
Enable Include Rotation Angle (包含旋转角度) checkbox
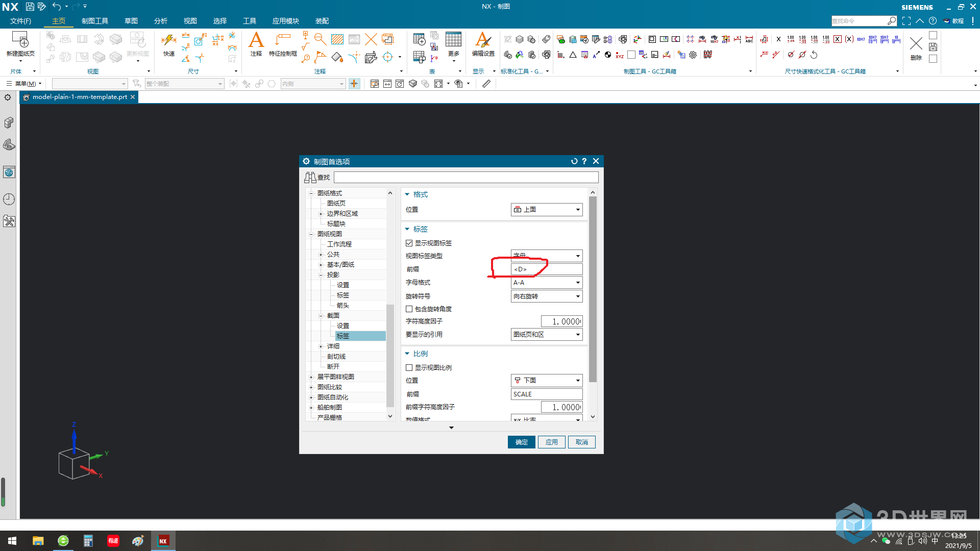[409, 309]
